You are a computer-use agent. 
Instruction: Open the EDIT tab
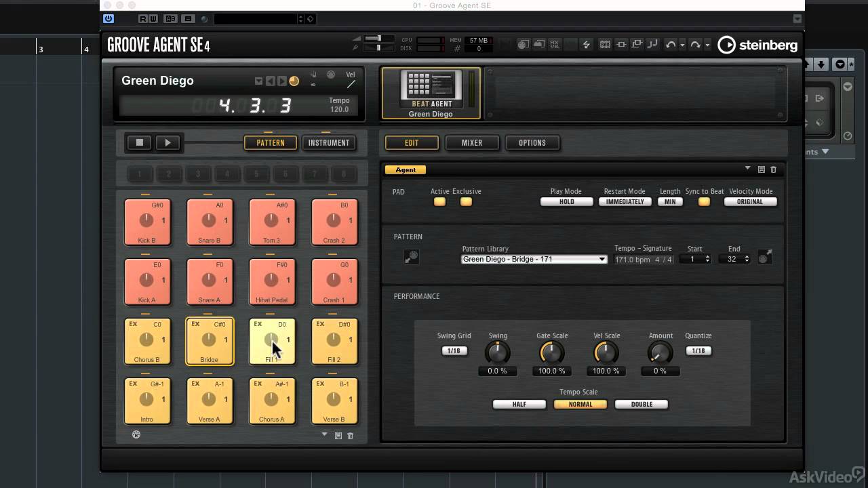412,143
